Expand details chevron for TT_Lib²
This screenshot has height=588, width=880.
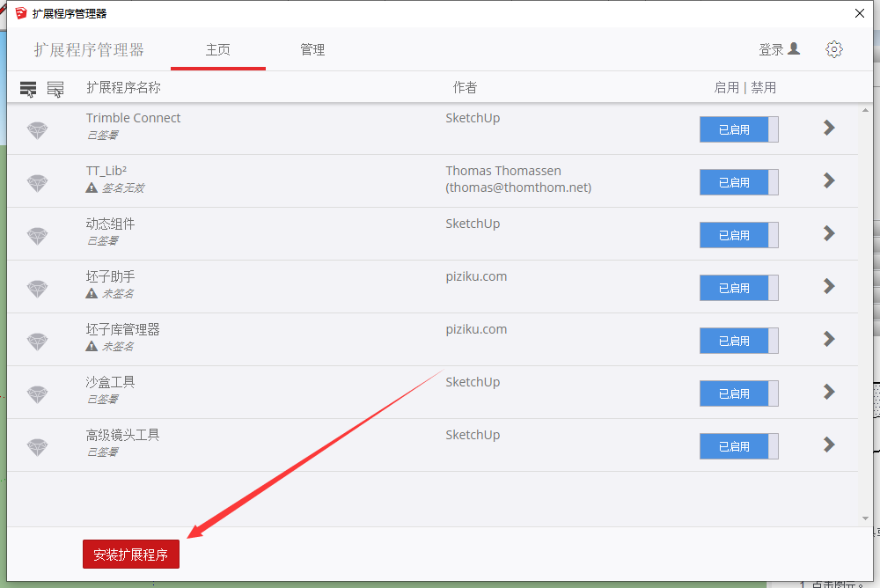[829, 180]
